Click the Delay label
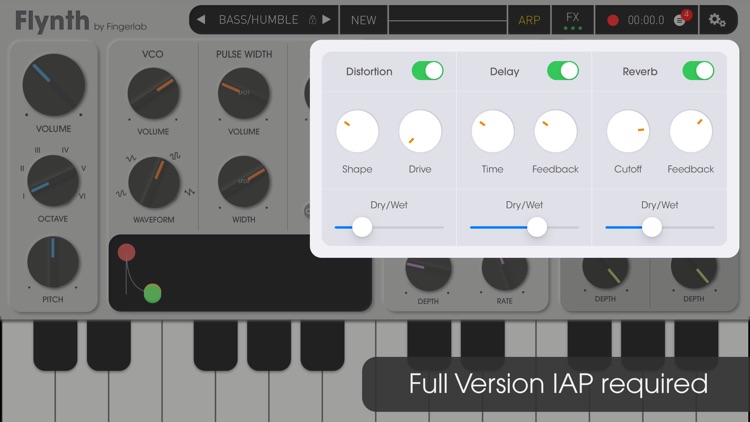This screenshot has height=422, width=750. [x=504, y=71]
